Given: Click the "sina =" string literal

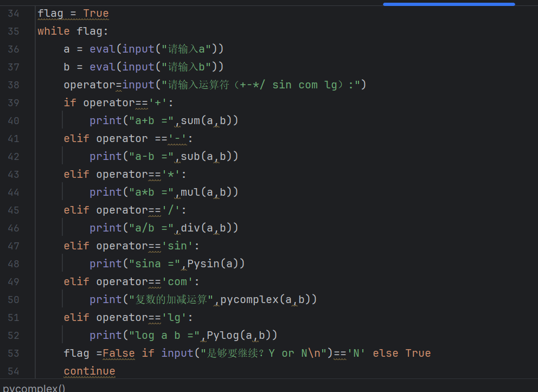Looking at the screenshot, I should tap(155, 264).
